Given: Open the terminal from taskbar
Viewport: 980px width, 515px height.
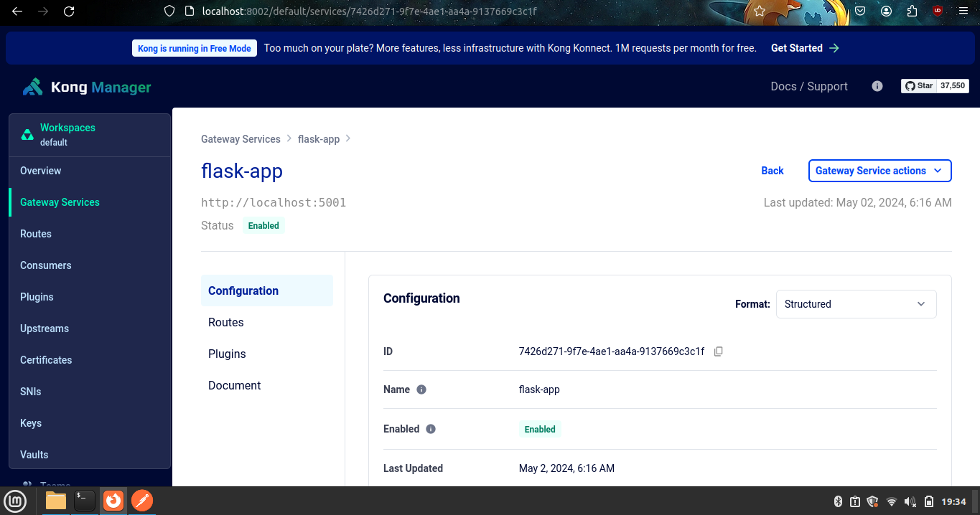Looking at the screenshot, I should tap(85, 501).
